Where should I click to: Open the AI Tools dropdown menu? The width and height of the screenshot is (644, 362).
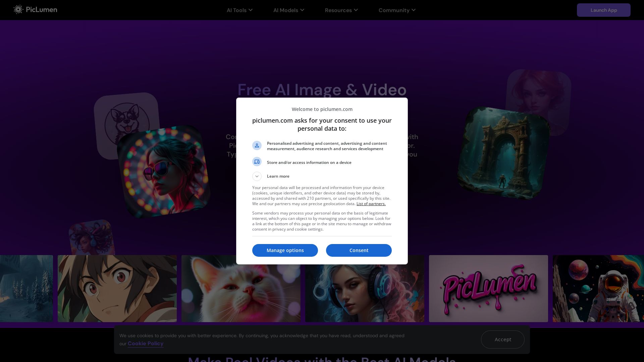coord(239,10)
